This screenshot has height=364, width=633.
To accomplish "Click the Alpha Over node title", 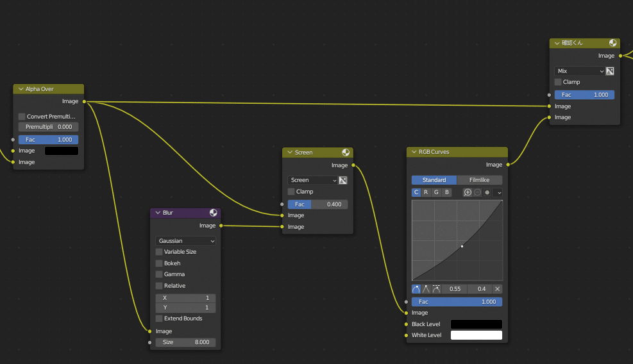I will (x=40, y=89).
